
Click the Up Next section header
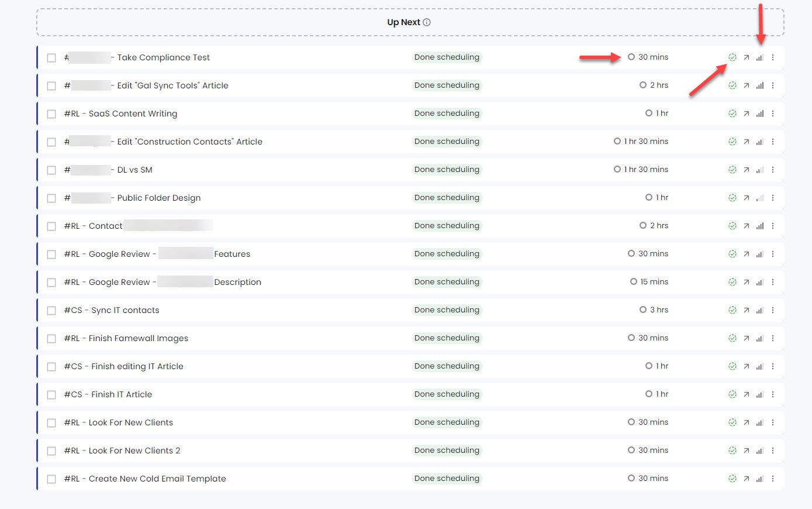[403, 22]
